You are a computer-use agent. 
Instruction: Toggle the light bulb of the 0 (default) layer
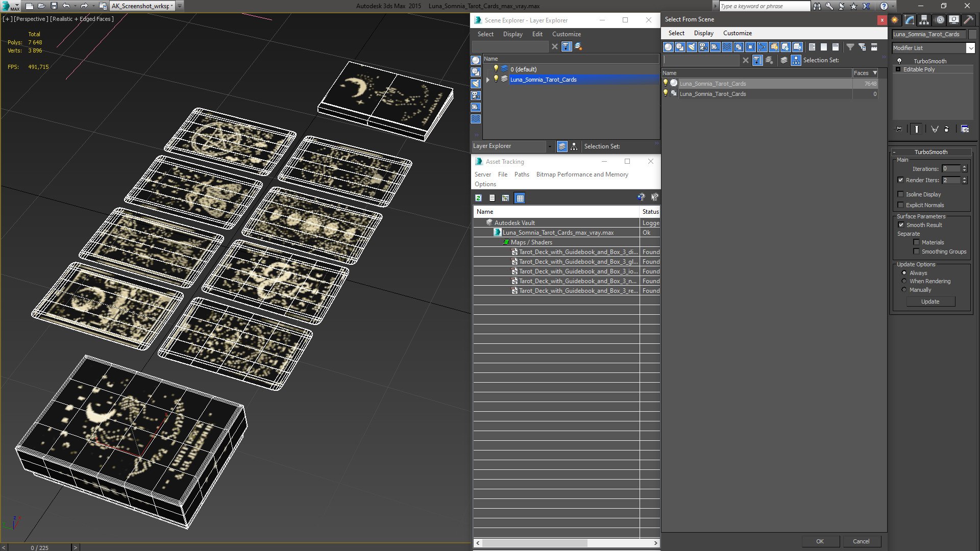495,69
